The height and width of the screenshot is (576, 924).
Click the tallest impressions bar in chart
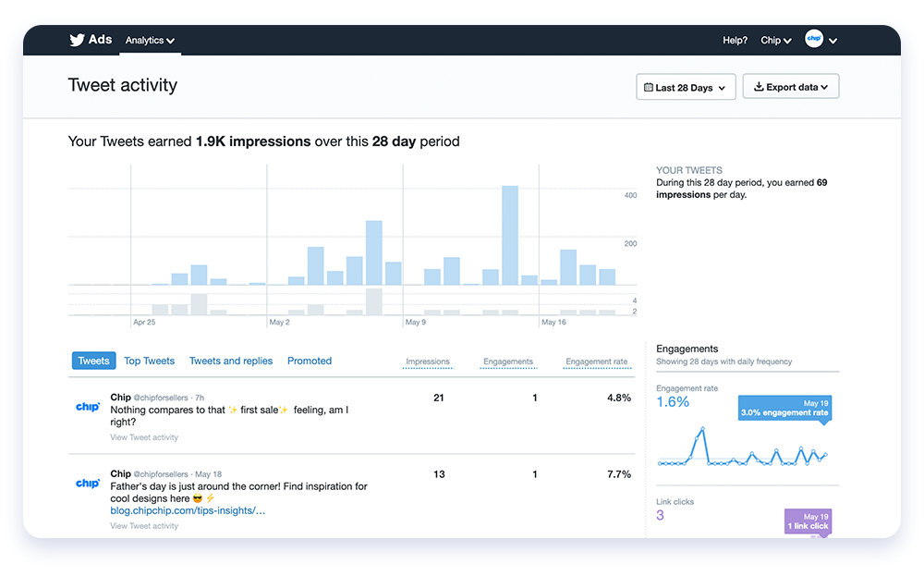510,235
